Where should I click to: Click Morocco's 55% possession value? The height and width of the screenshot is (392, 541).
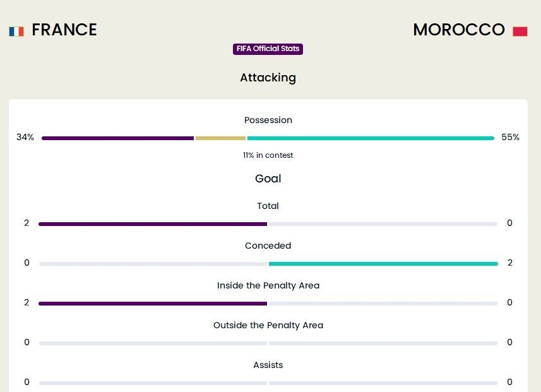pos(510,138)
